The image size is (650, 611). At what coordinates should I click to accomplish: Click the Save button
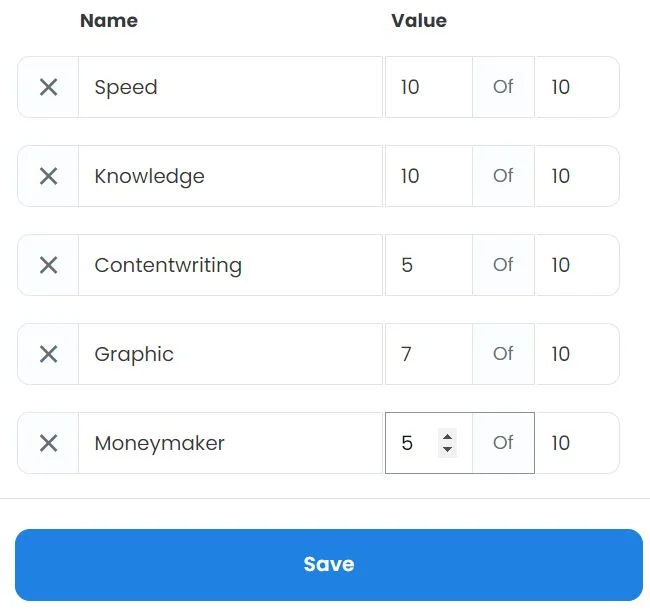click(328, 564)
